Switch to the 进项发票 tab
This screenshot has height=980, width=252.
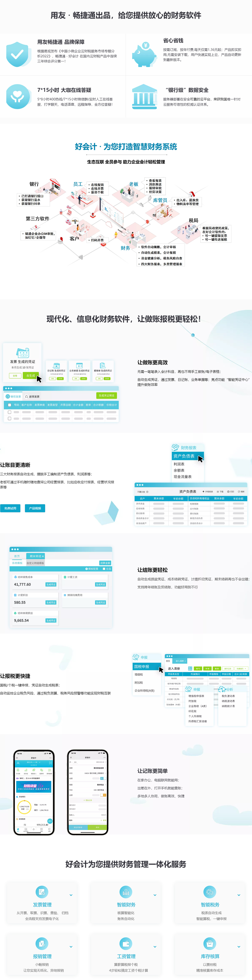[x=32, y=396]
